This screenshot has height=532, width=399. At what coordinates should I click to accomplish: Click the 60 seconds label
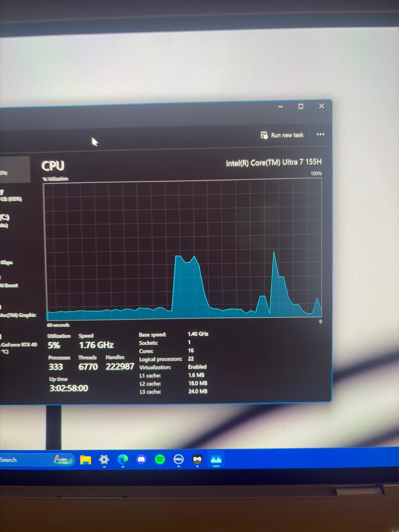[58, 325]
